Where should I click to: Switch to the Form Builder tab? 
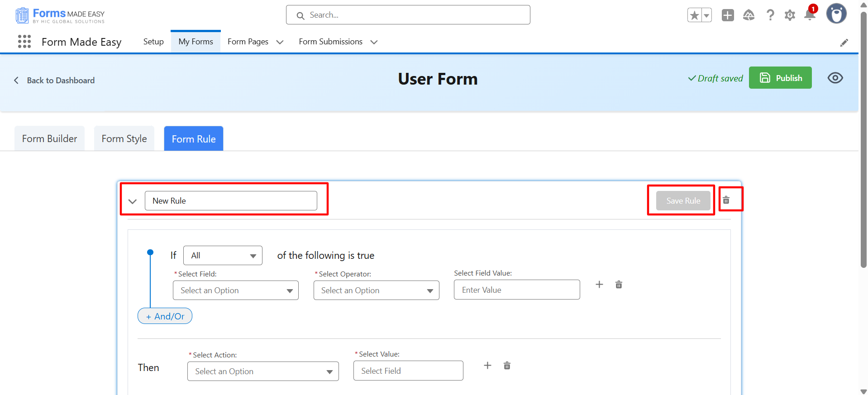click(x=50, y=139)
